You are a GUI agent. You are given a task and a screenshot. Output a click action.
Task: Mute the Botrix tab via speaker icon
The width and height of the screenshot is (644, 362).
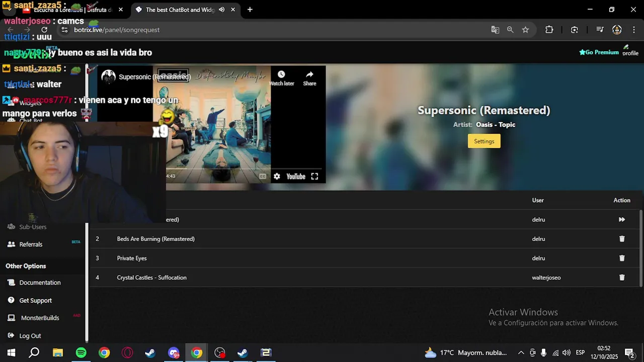pyautogui.click(x=221, y=10)
